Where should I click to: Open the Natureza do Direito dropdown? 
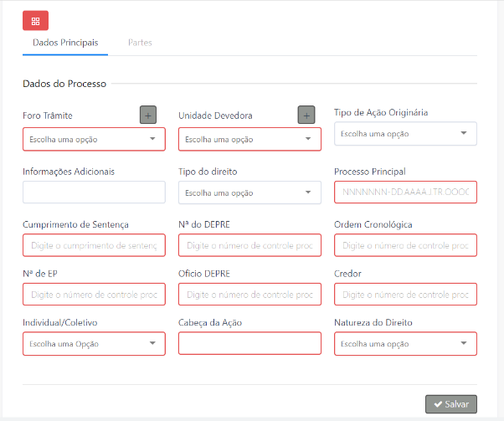click(405, 343)
